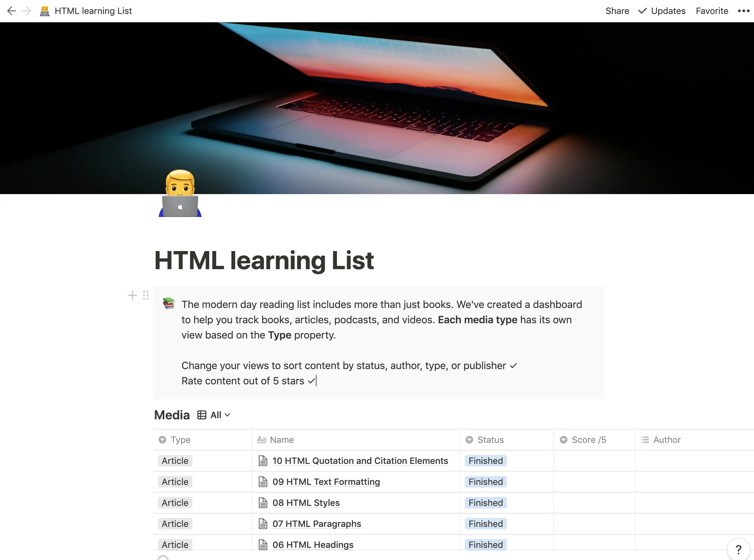
Task: Click the forward navigation arrow
Action: [x=26, y=11]
